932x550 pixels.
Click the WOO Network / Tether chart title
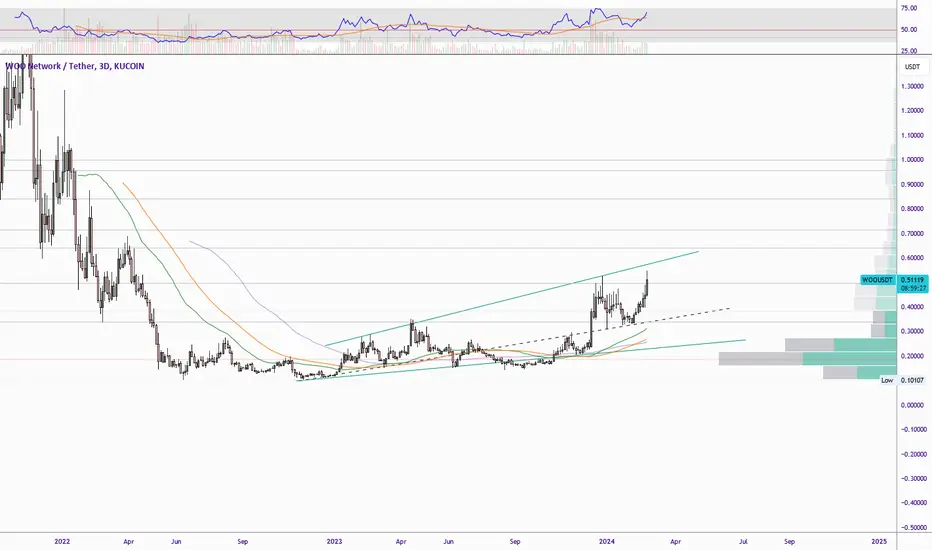tap(75, 66)
